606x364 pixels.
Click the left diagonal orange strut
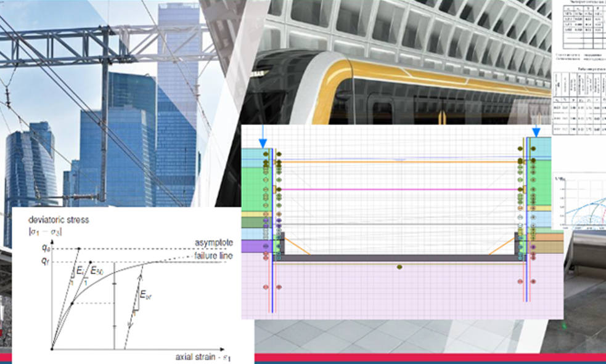(x=297, y=245)
